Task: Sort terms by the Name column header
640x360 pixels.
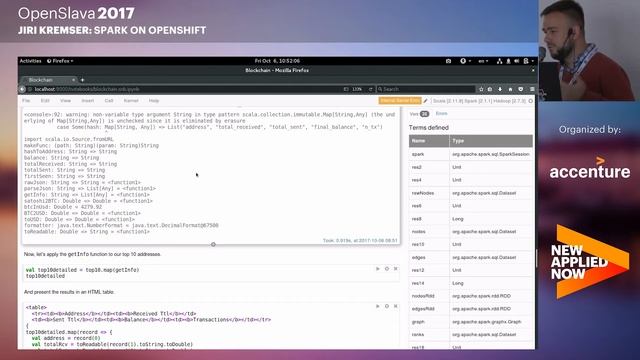Action: [429, 141]
